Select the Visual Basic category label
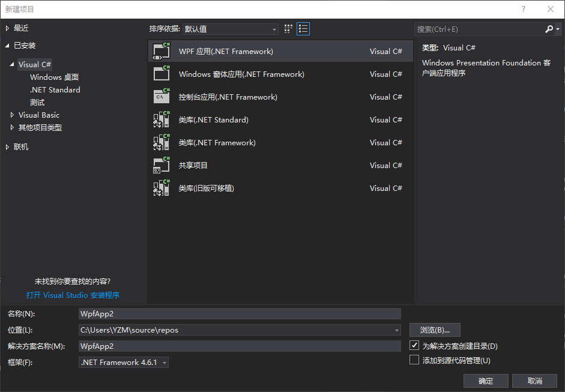This screenshot has height=392, width=565. tap(39, 115)
